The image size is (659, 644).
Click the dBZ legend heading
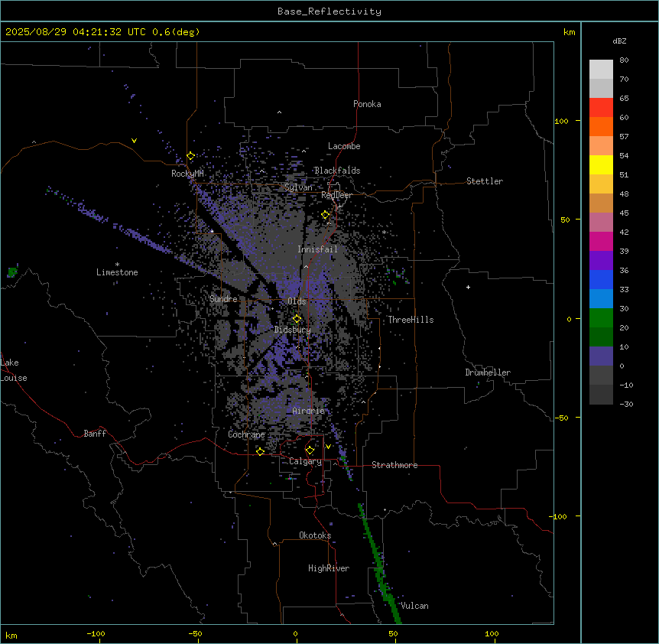(619, 41)
